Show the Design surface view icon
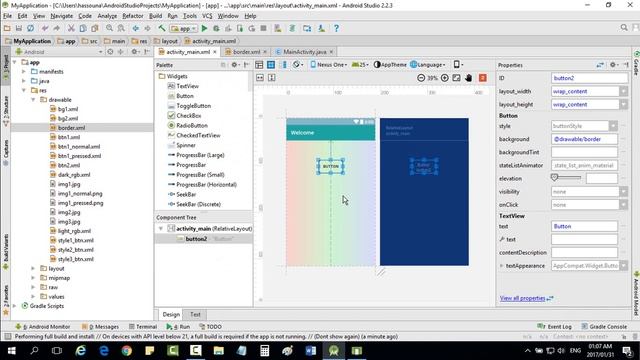Screen dimensions: 640x360 point(259,65)
